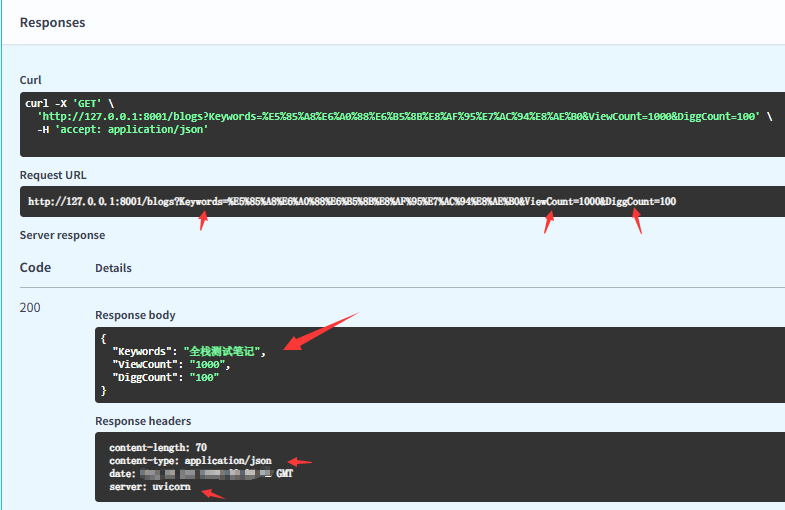This screenshot has width=785, height=510.
Task: Select the Response headers label
Action: tap(143, 421)
